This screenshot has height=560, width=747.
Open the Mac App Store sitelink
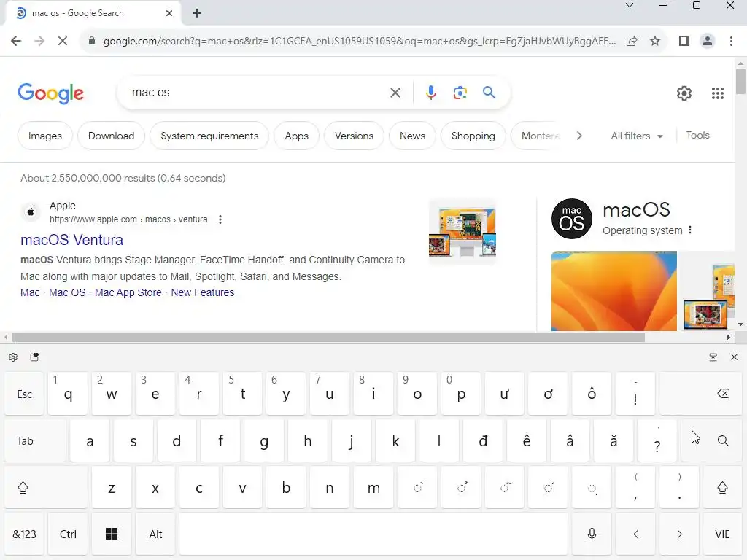tap(128, 292)
